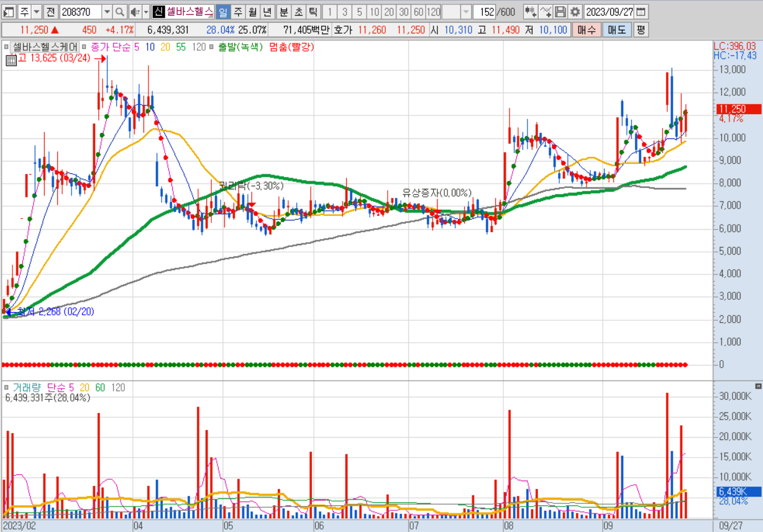
Task: Select the 일 daily chart period
Action: (222, 12)
